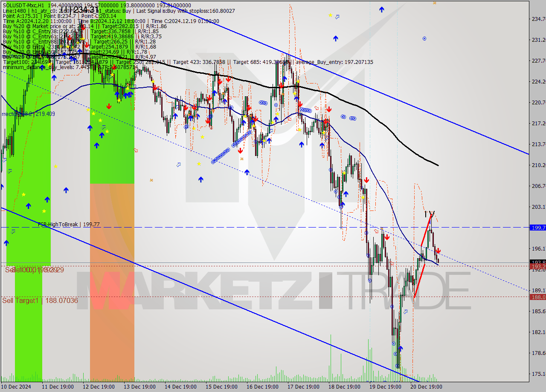Click the '10 Dec 2024' date label
The width and height of the screenshot is (546, 392).
[16, 387]
